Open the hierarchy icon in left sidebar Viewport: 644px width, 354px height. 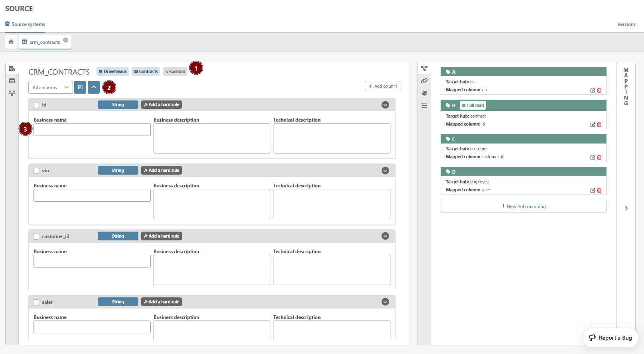12,93
